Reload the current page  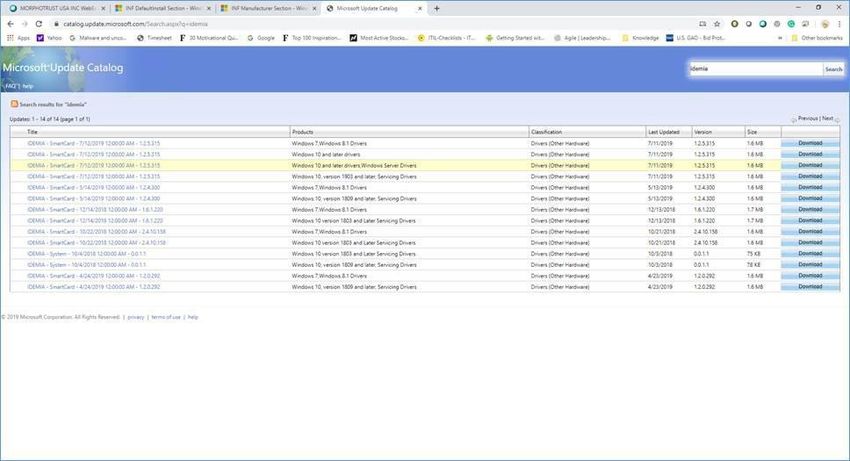coord(38,24)
